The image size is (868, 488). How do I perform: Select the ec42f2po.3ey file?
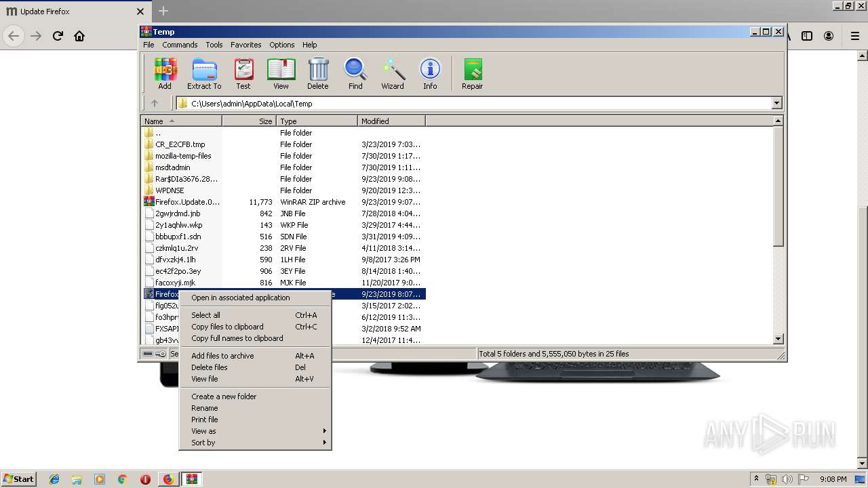pyautogui.click(x=178, y=271)
